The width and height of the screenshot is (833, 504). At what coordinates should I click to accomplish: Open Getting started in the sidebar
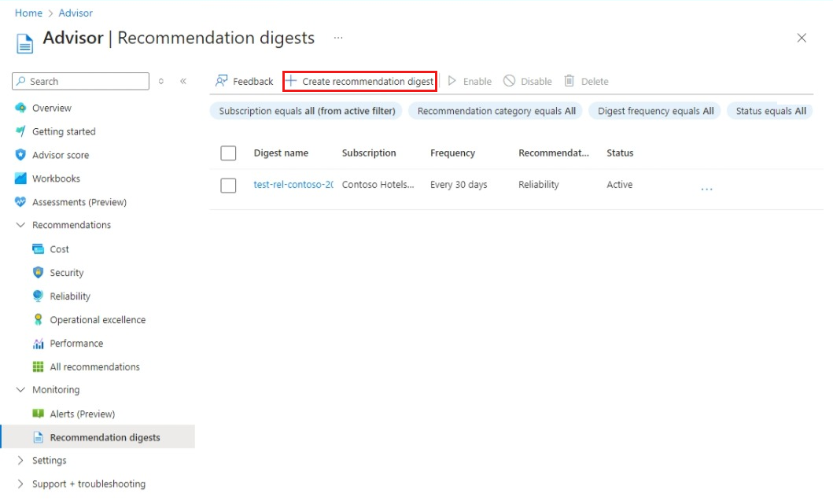(64, 131)
